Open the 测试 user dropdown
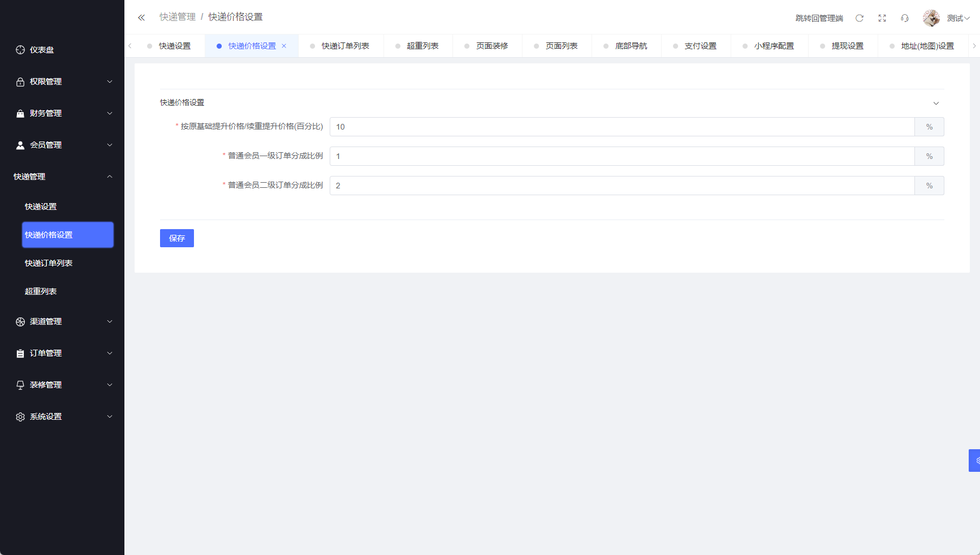980x555 pixels. pos(958,18)
